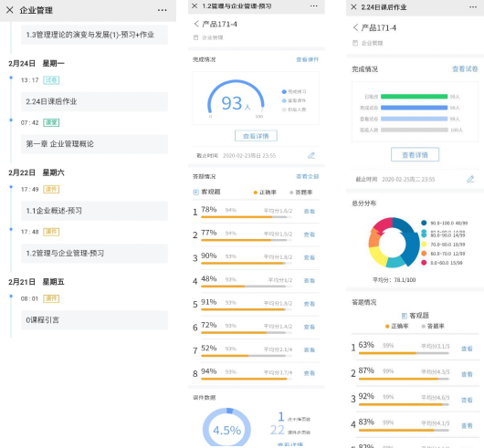Click the edit pencil next to 2020-02-23 deadline
The width and height of the screenshot is (484, 448).
tap(311, 156)
